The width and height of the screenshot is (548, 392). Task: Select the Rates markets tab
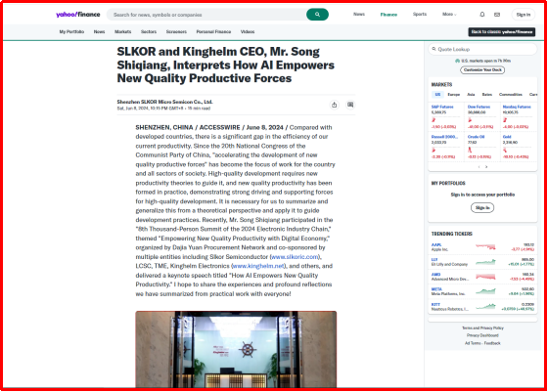(487, 94)
